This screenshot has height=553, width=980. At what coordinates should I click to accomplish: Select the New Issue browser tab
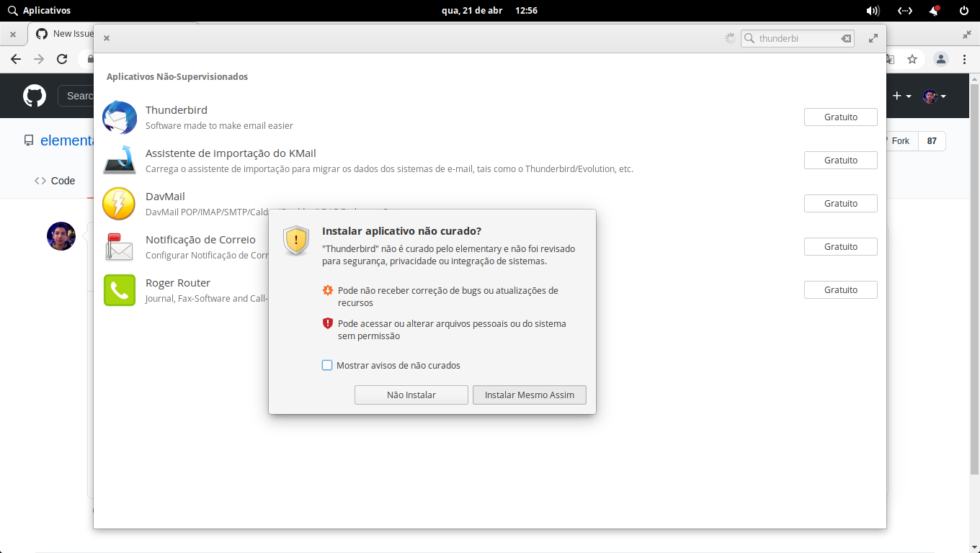pos(63,34)
